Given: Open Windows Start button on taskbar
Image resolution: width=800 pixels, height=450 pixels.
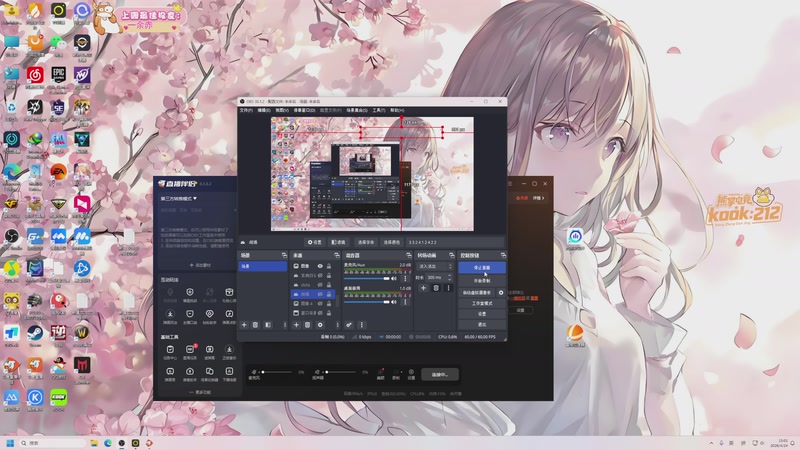Looking at the screenshot, I should click(x=10, y=443).
